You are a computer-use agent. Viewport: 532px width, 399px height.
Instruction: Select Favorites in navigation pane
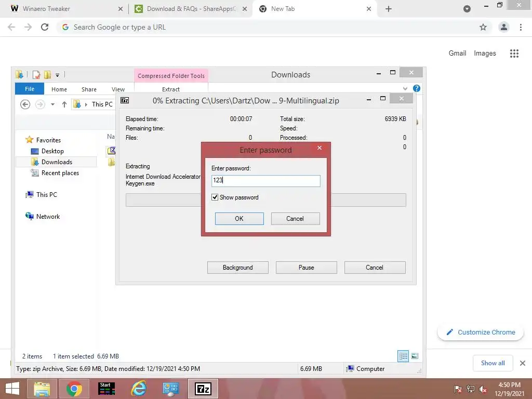48,140
